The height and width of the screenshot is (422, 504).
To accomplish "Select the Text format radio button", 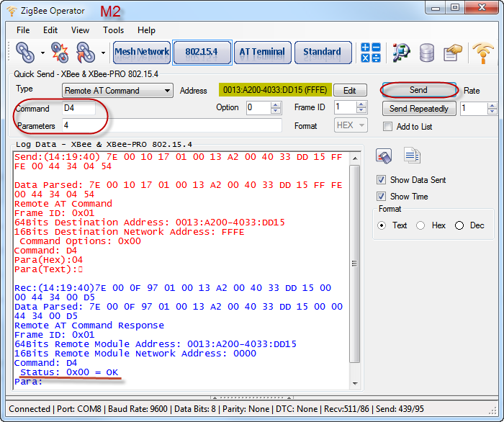I will [x=382, y=225].
